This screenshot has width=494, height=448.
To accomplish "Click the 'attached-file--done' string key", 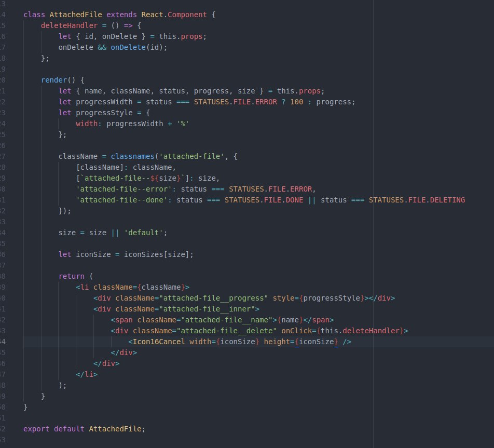I will point(121,200).
